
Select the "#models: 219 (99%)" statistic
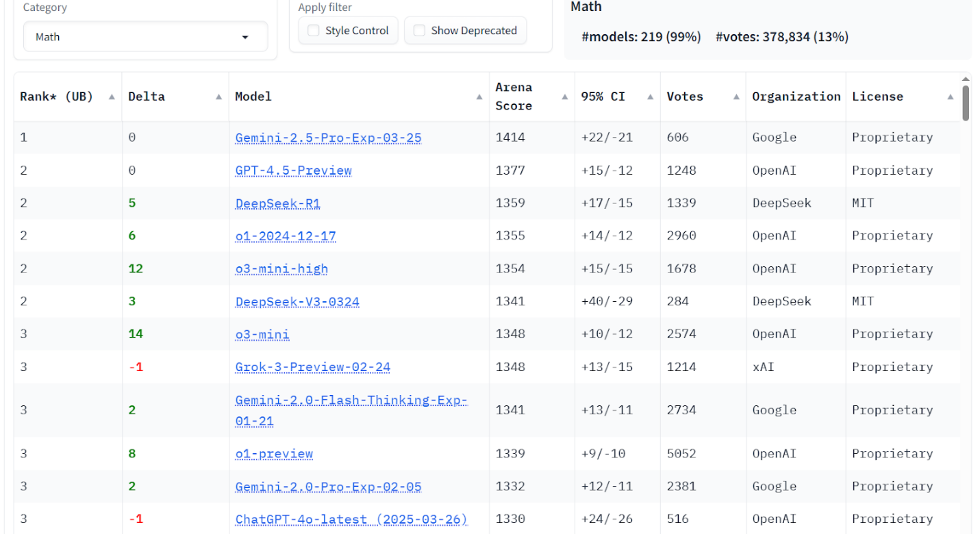[x=641, y=37]
